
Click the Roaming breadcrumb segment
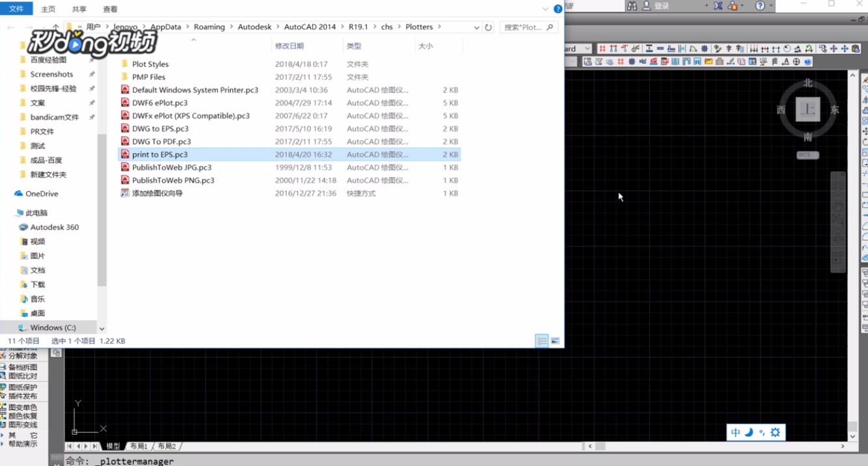[x=209, y=27]
